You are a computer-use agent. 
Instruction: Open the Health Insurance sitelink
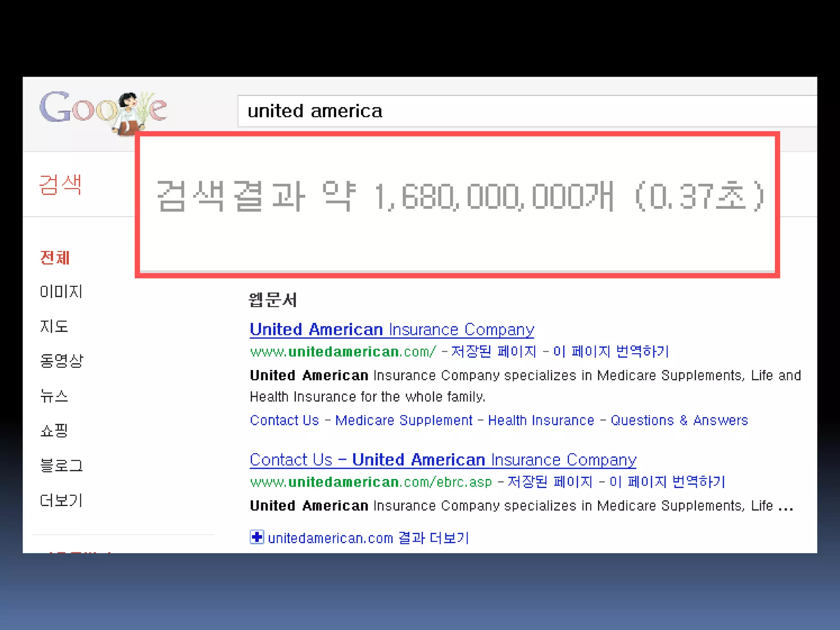tap(541, 420)
